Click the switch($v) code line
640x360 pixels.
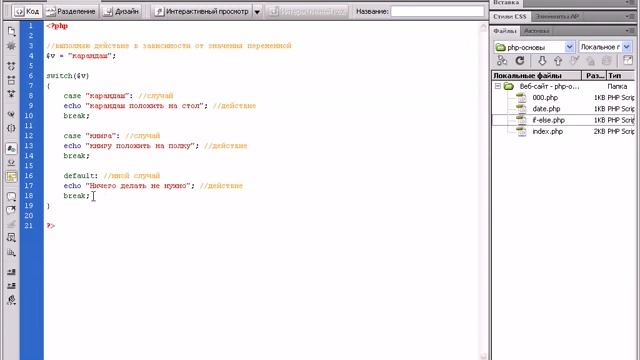click(68, 76)
